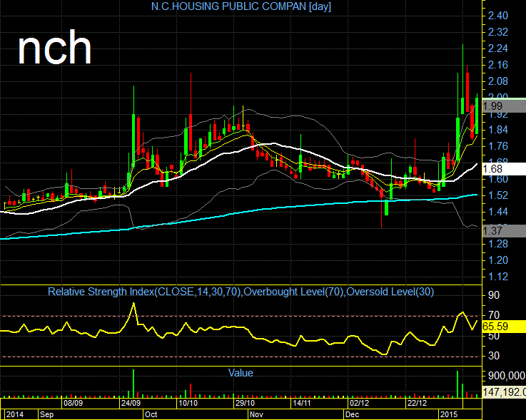
Task: Click the 29/10 date label
Action: click(x=245, y=403)
